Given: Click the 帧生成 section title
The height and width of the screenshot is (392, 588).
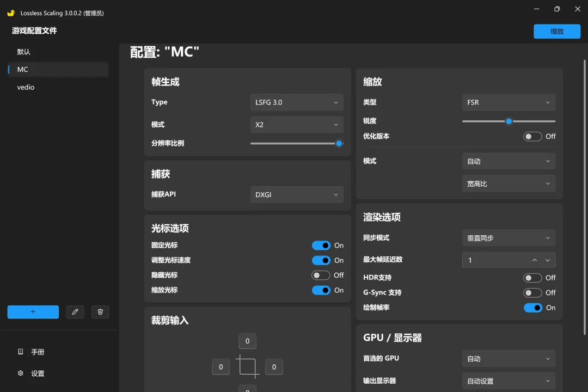Looking at the screenshot, I should click(166, 82).
